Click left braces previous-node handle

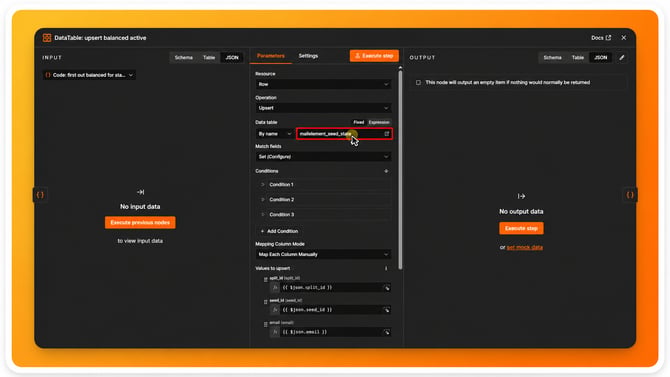[x=40, y=195]
